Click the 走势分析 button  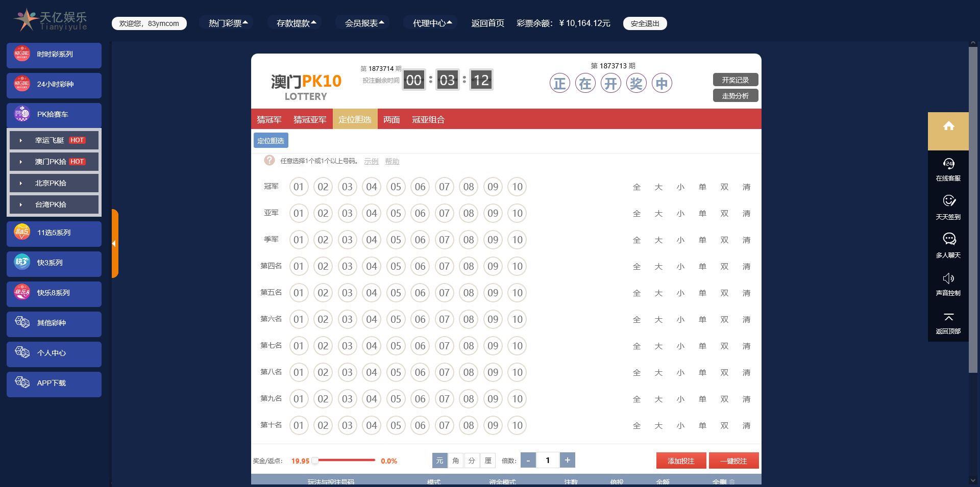coord(736,95)
